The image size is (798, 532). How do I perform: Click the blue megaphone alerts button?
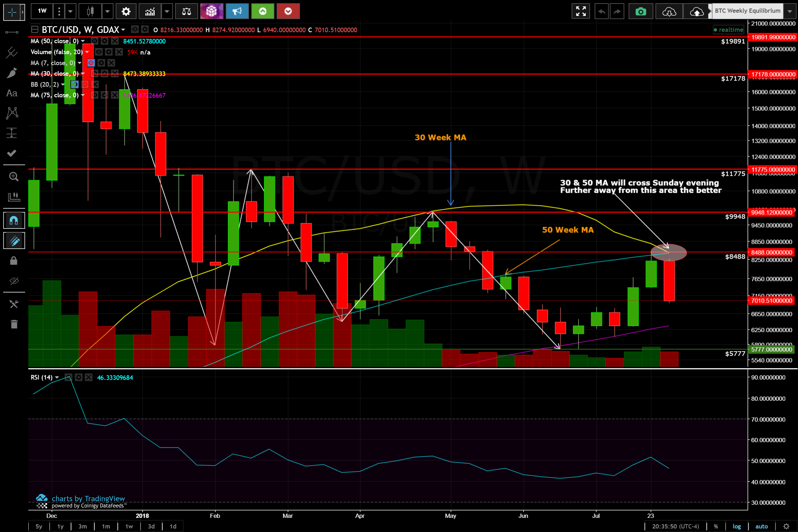coord(237,12)
